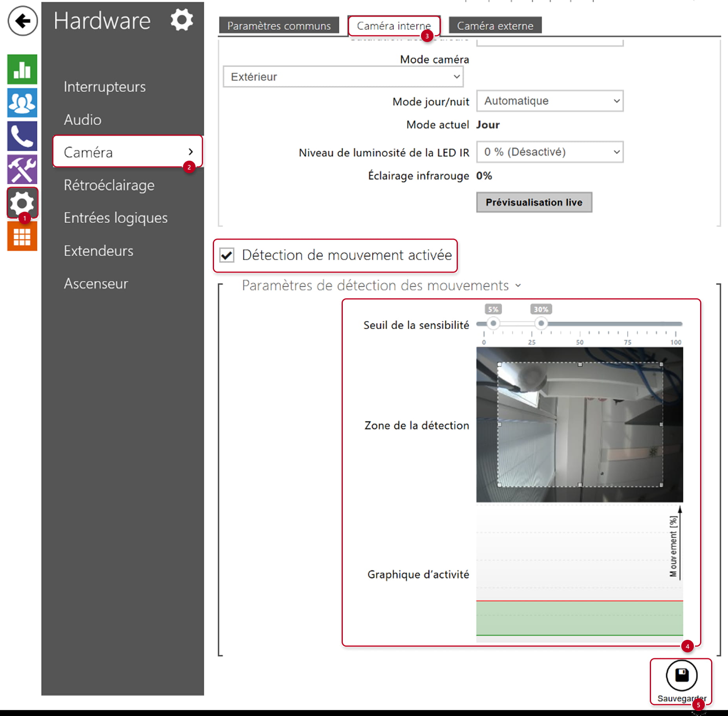Viewport: 728px width, 716px height.
Task: Open the Niveau de luminosité LED IR dropdown
Action: pos(550,152)
